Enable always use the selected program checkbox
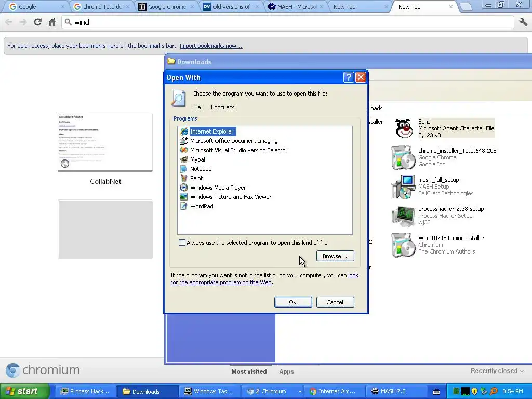The width and height of the screenshot is (532, 399). click(182, 243)
